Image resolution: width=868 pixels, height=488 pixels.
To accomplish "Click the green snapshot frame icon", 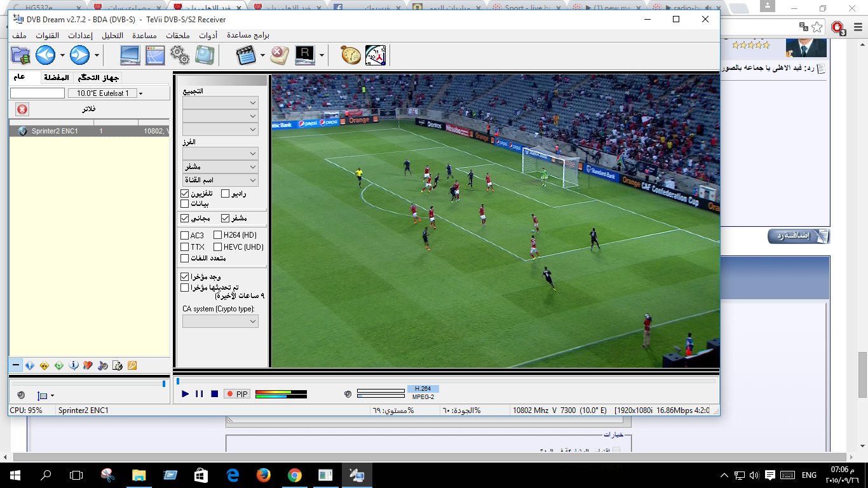I will click(x=205, y=55).
